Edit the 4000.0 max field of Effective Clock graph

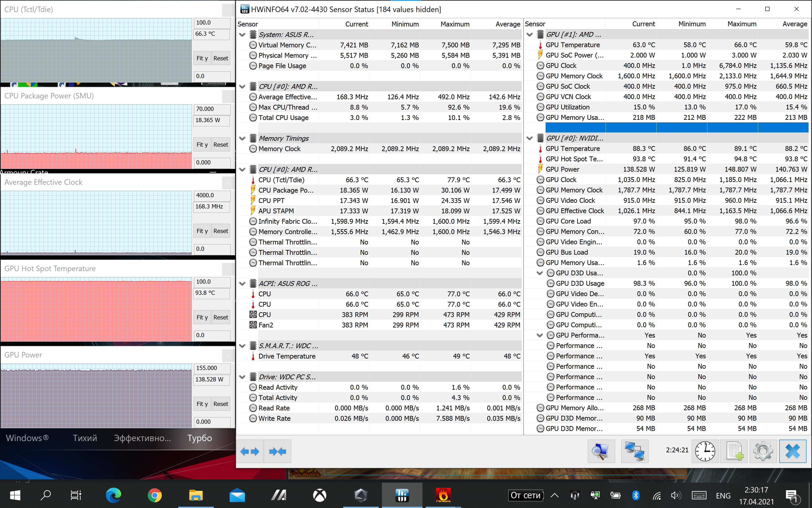212,196
